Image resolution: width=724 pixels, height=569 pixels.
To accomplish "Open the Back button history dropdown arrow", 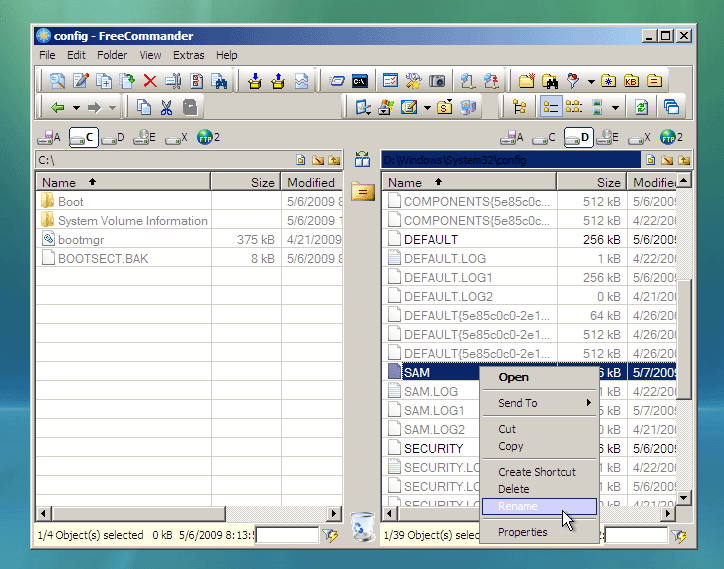I will pyautogui.click(x=76, y=108).
